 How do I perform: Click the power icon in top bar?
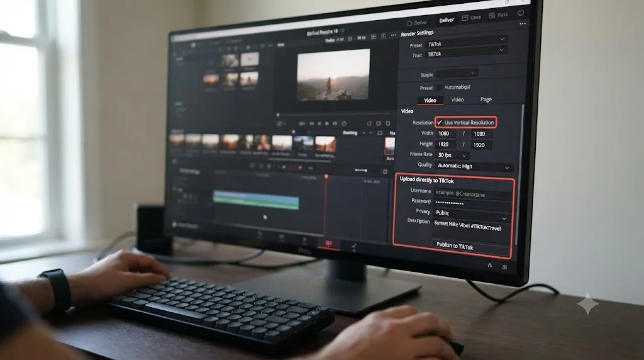click(520, 13)
